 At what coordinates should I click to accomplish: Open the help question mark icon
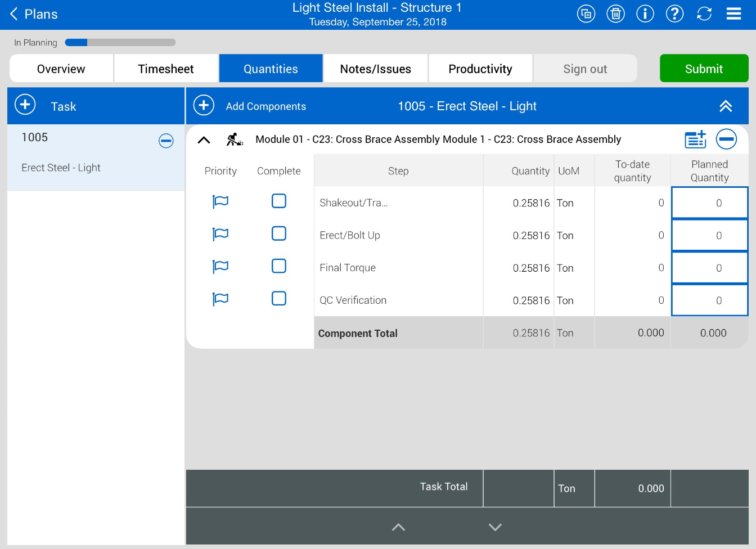click(674, 13)
